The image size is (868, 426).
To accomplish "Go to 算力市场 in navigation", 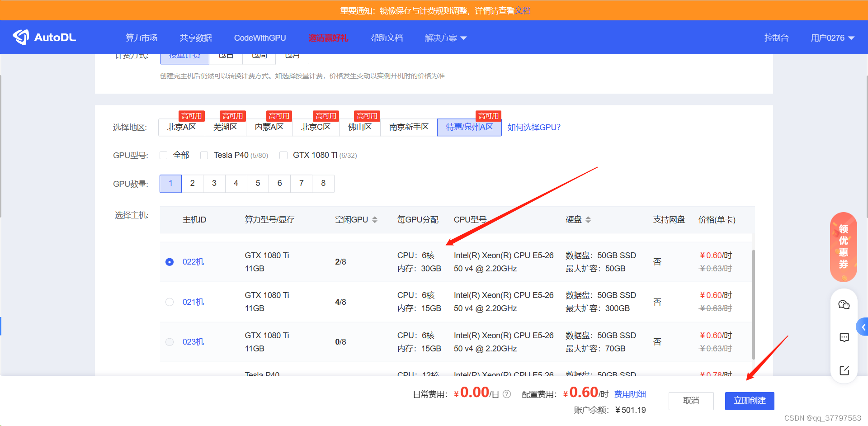I will pyautogui.click(x=142, y=38).
